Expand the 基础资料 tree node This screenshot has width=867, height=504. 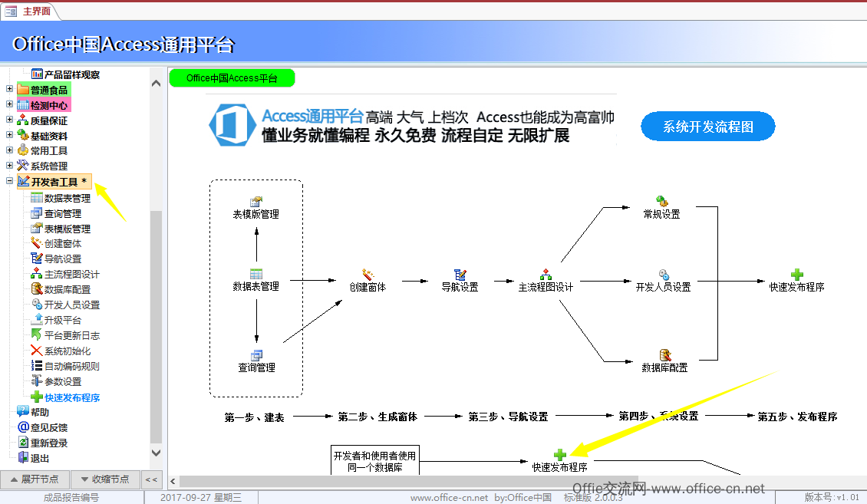(9, 134)
